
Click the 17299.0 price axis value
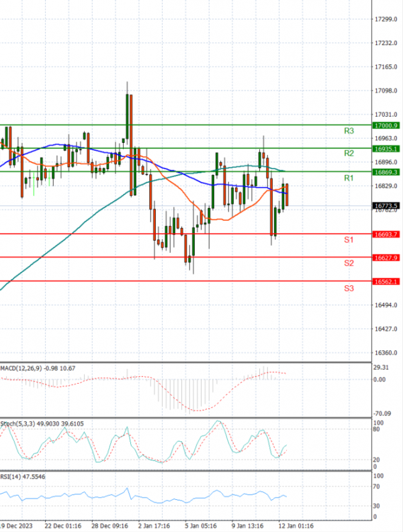click(x=386, y=19)
